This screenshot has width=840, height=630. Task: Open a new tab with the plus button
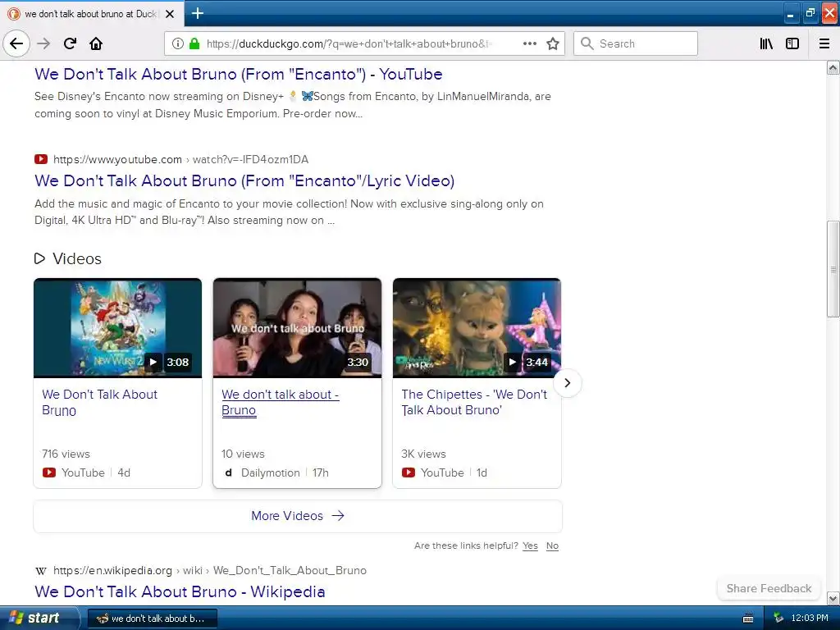click(197, 13)
